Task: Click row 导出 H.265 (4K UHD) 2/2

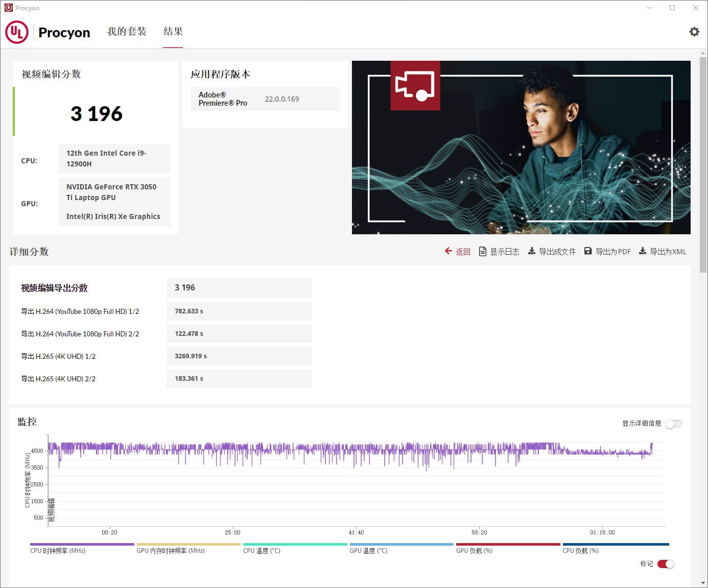Action: 58,379
